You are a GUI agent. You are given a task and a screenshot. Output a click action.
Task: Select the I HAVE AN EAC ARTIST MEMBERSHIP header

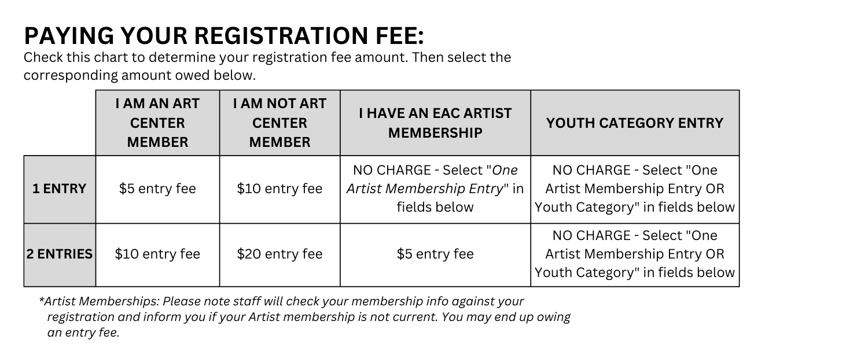435,123
